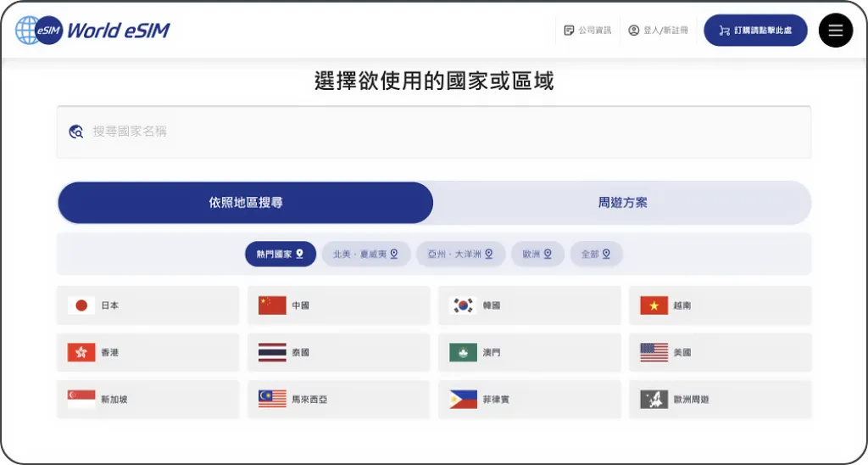Click the document icon beside 公司資訊
Screen dimensions: 868x465
point(569,31)
